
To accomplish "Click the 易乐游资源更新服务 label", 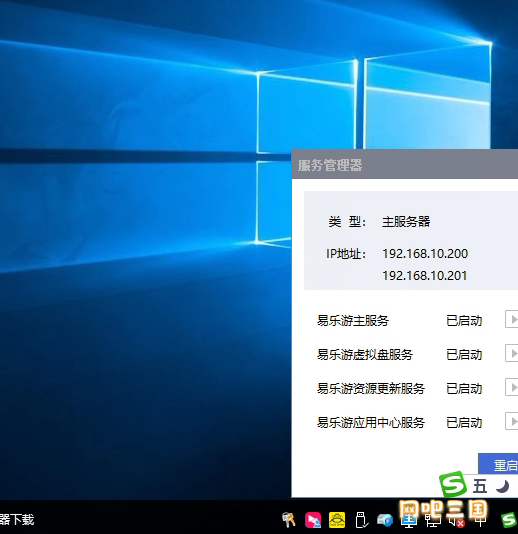I will click(x=371, y=389).
